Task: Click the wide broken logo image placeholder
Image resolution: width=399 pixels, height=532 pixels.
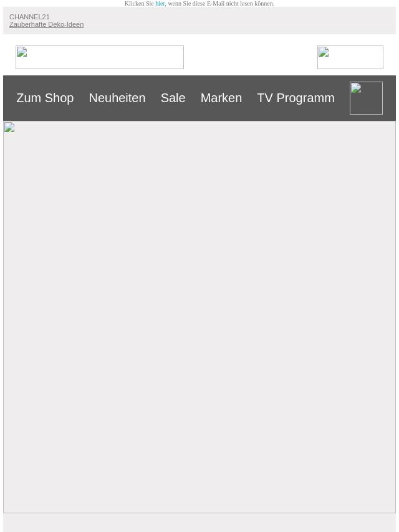Action: pos(100,57)
